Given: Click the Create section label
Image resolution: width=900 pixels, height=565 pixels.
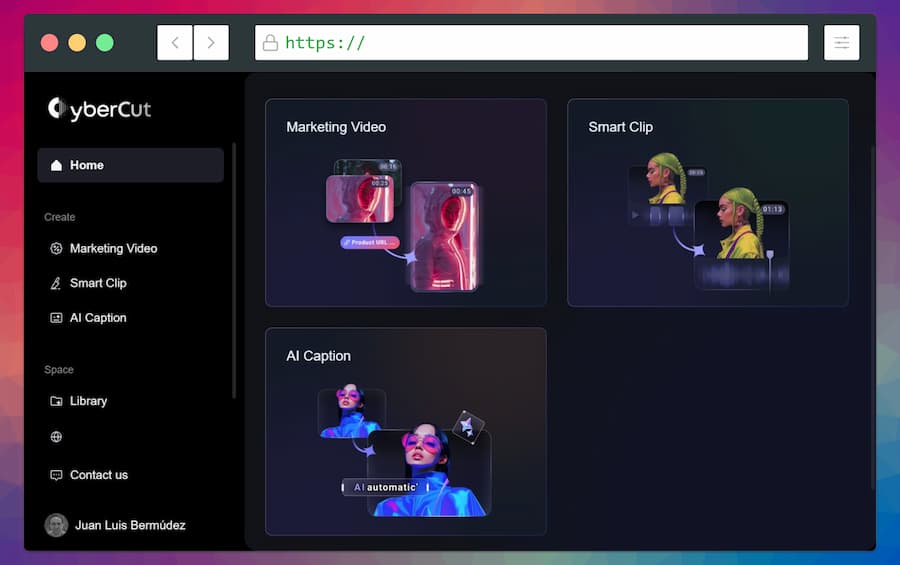Looking at the screenshot, I should coord(60,217).
